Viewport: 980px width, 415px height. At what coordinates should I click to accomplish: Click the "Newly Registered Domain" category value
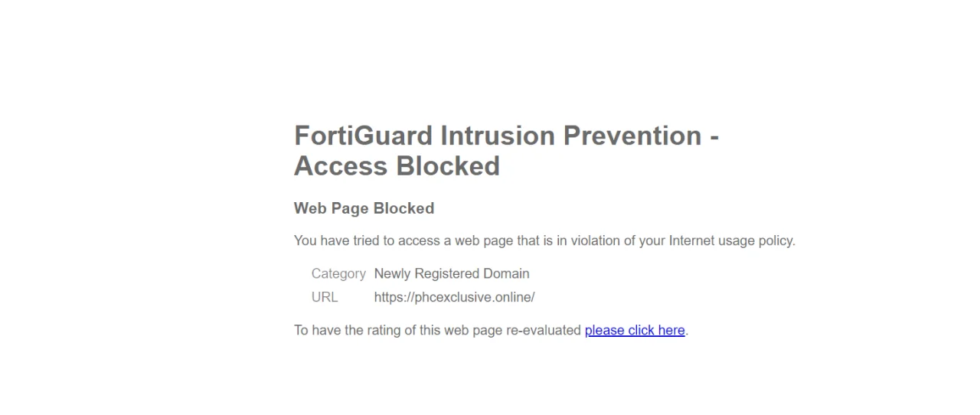452,273
